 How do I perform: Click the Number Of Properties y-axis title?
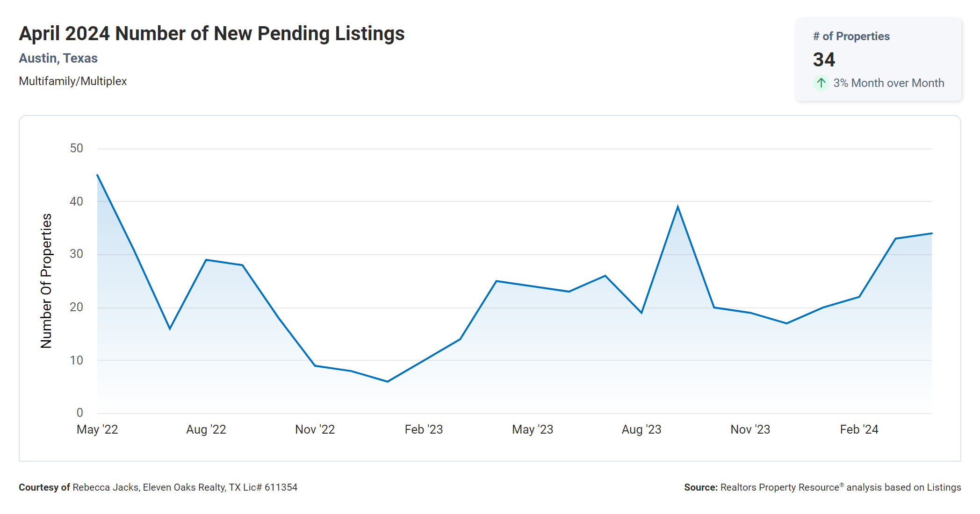(x=46, y=281)
